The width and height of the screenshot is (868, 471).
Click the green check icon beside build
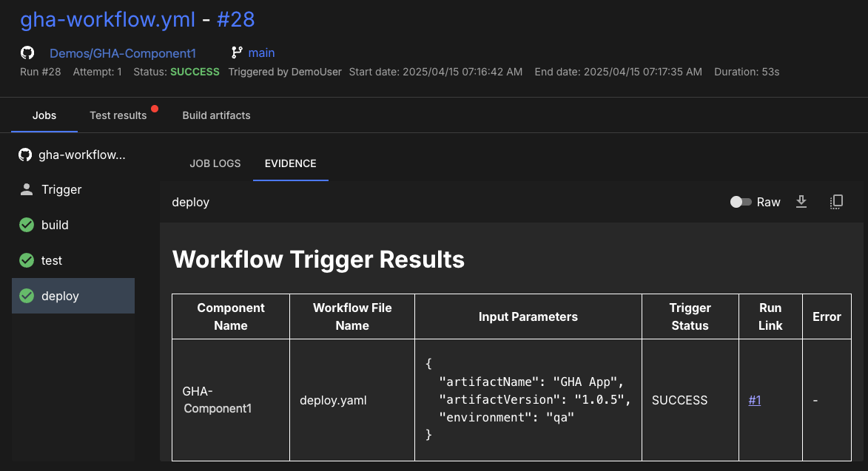click(27, 225)
